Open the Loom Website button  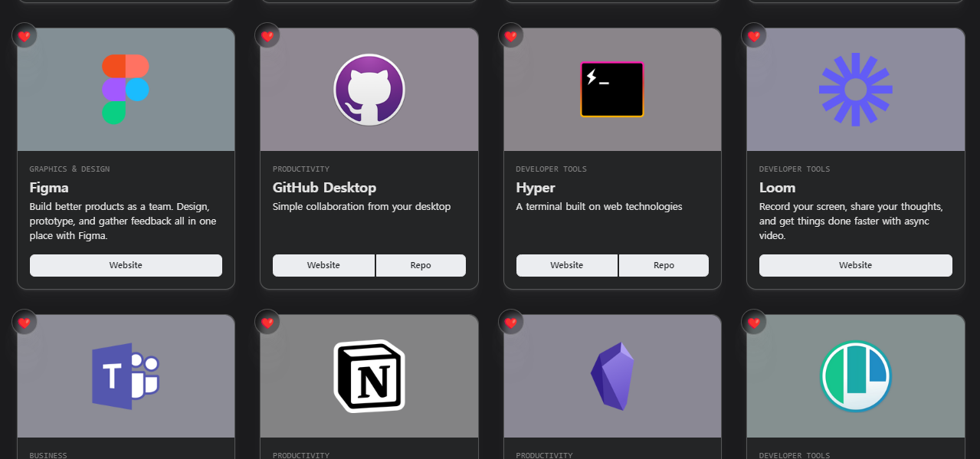(856, 265)
